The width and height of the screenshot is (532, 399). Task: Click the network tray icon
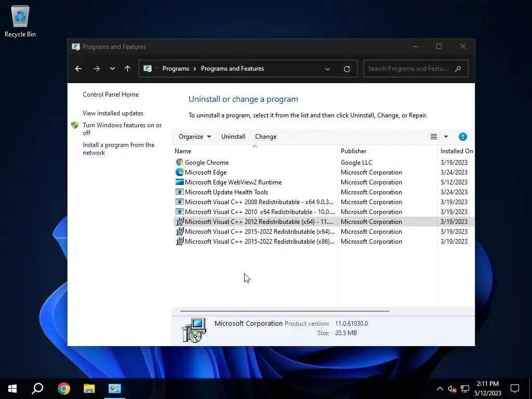click(465, 389)
